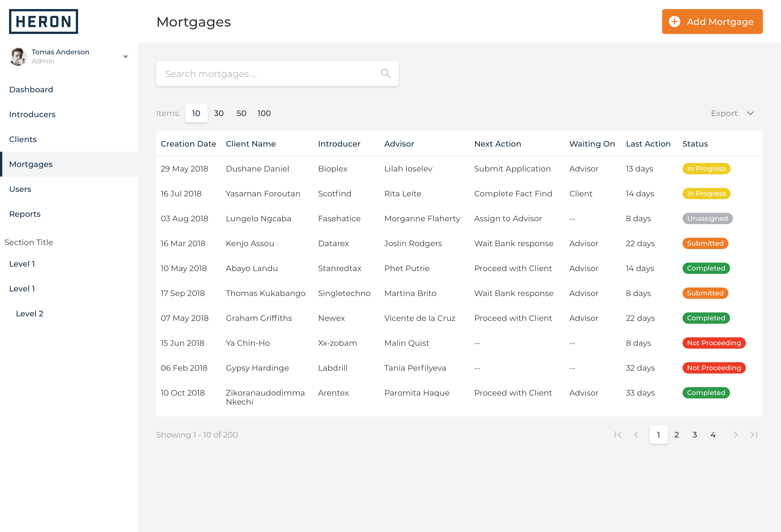Click Not Proceeding badge for Ya Chin-Ho

tap(714, 343)
